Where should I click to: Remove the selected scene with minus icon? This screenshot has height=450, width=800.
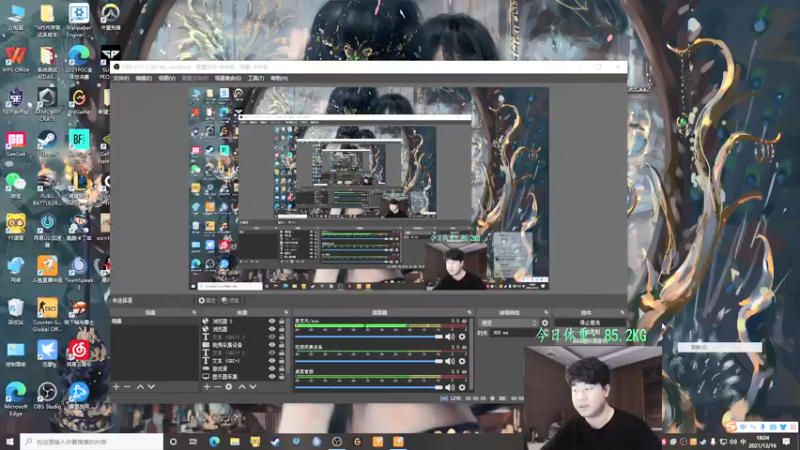click(128, 387)
